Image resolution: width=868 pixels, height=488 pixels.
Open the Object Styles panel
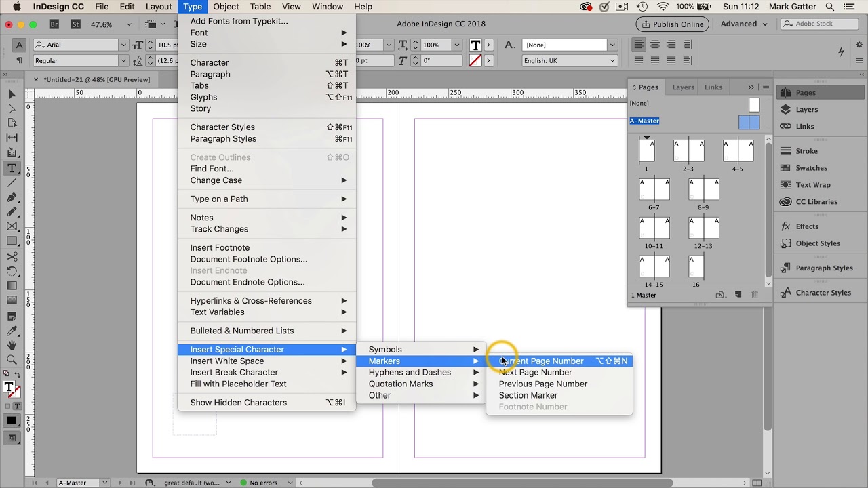pyautogui.click(x=818, y=243)
